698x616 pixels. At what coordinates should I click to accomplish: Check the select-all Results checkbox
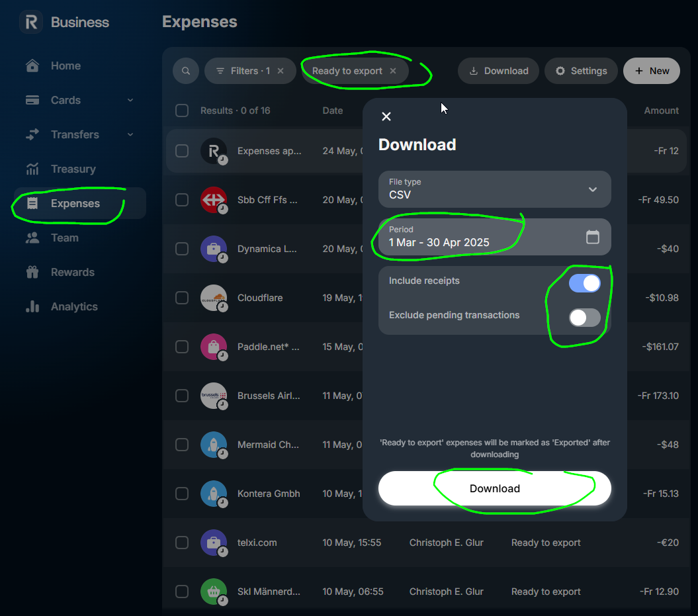click(182, 110)
